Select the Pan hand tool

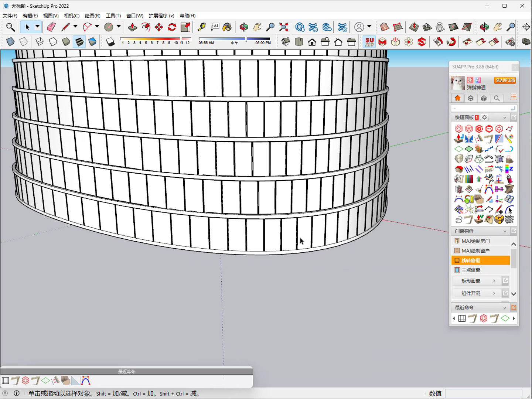pyautogui.click(x=257, y=27)
